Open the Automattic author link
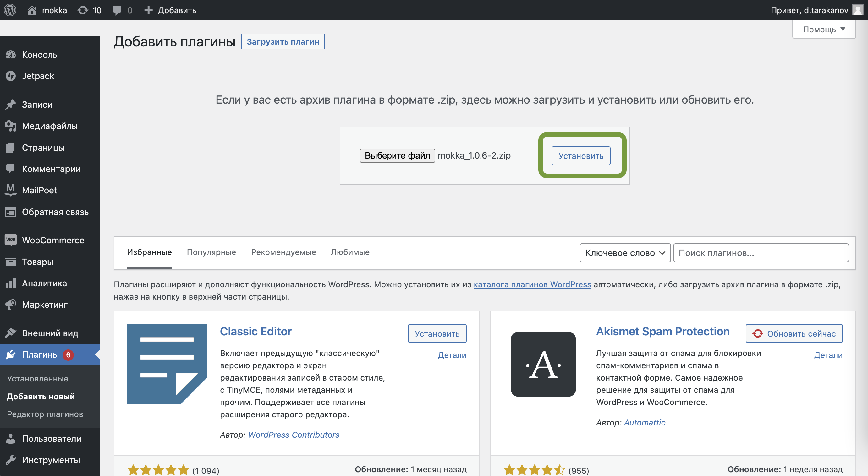This screenshot has height=476, width=868. tap(645, 423)
